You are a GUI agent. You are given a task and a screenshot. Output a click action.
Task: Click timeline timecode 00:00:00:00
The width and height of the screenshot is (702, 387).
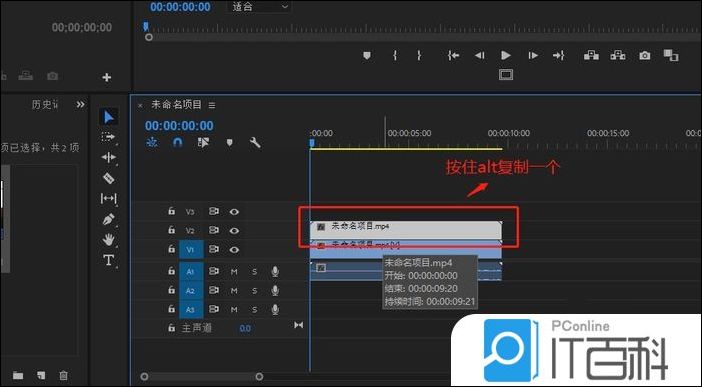pyautogui.click(x=179, y=126)
